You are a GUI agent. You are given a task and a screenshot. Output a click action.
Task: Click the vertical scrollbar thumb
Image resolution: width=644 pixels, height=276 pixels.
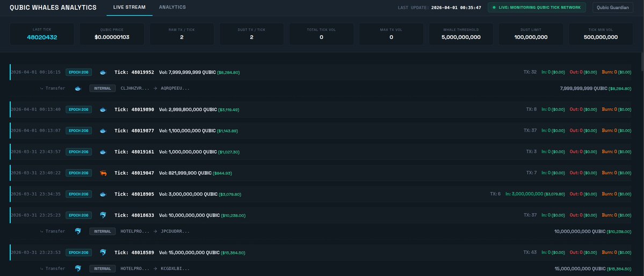642,62
